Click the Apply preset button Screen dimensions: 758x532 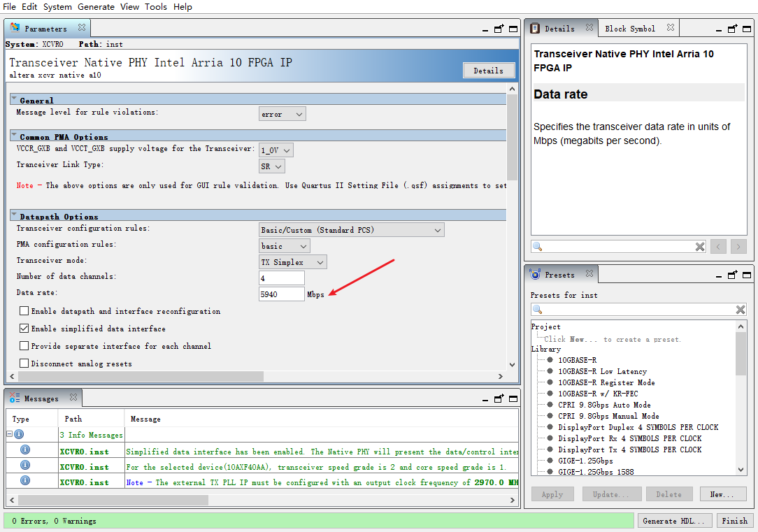coord(552,494)
